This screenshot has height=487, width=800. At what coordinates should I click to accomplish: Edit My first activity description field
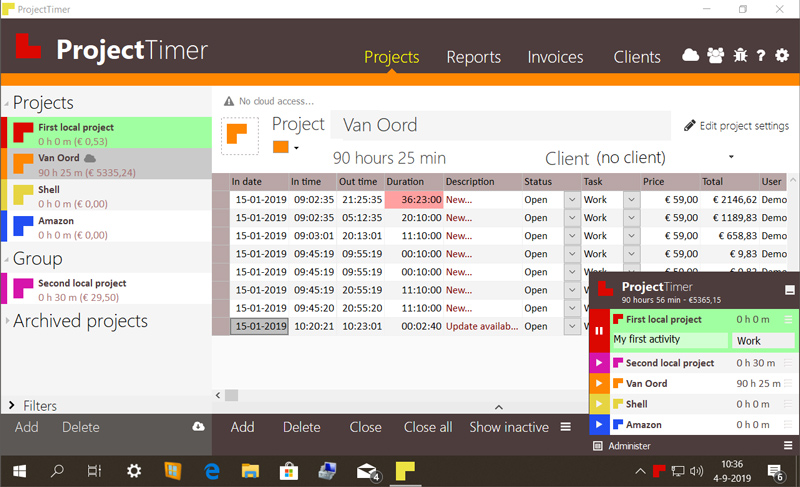[669, 340]
